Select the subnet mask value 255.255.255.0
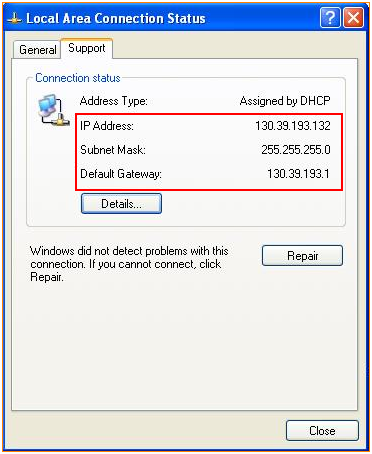Viewport: 372px width, 454px height. point(296,150)
